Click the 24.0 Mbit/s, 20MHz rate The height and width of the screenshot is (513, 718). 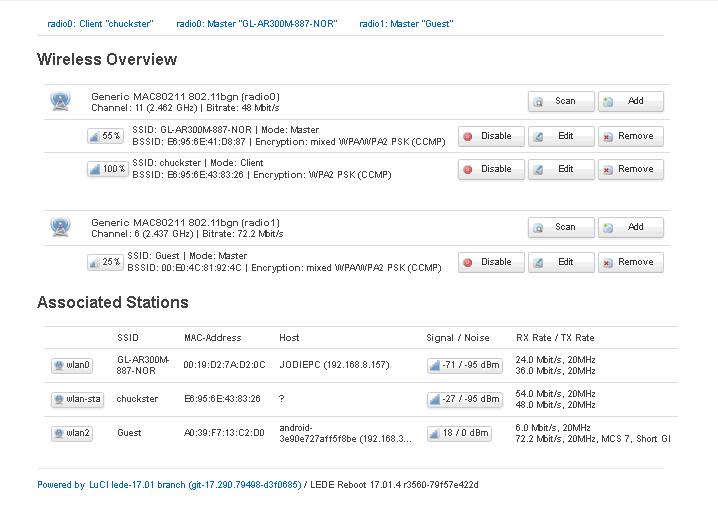555,360
